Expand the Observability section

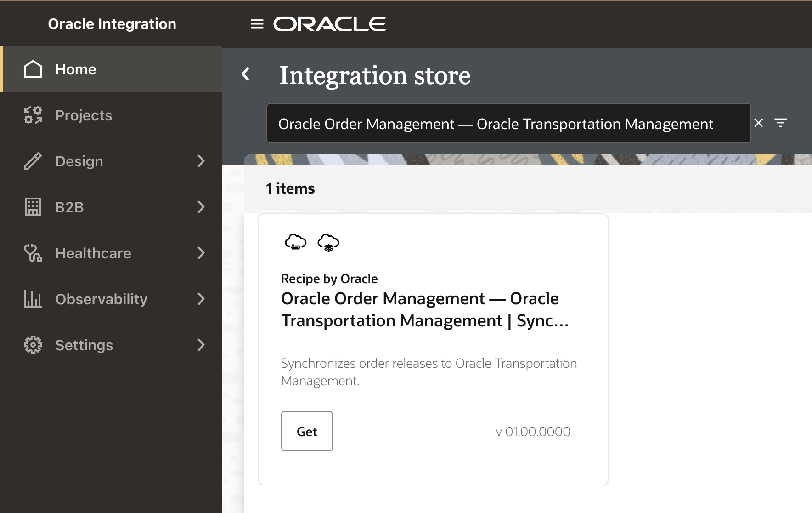(201, 299)
